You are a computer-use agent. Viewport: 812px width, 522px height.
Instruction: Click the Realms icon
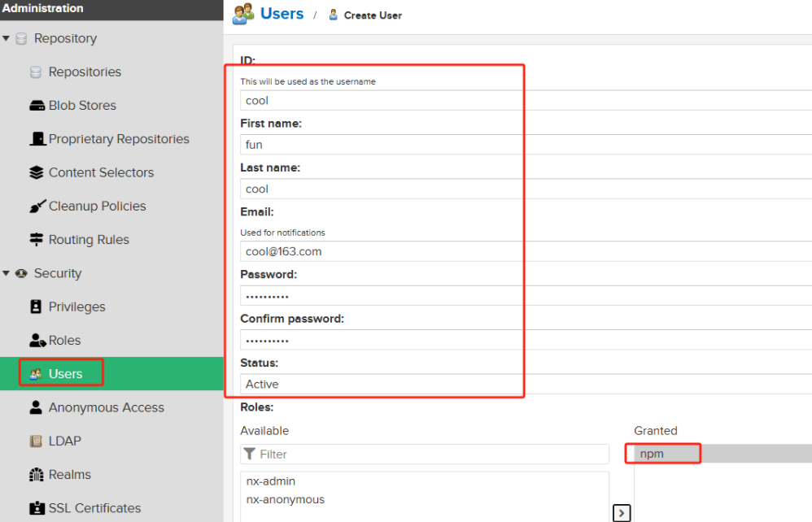pyautogui.click(x=37, y=474)
